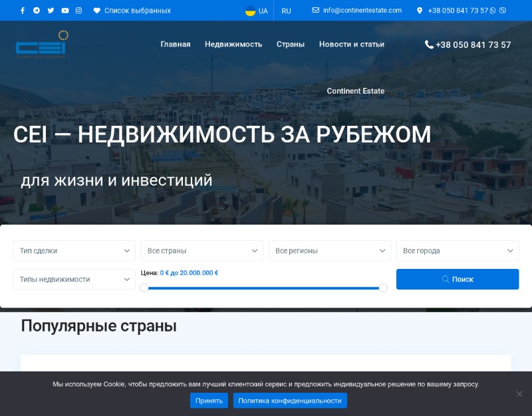The image size is (532, 416).
Task: Expand the Все регионы dropdown
Action: pyautogui.click(x=330, y=251)
